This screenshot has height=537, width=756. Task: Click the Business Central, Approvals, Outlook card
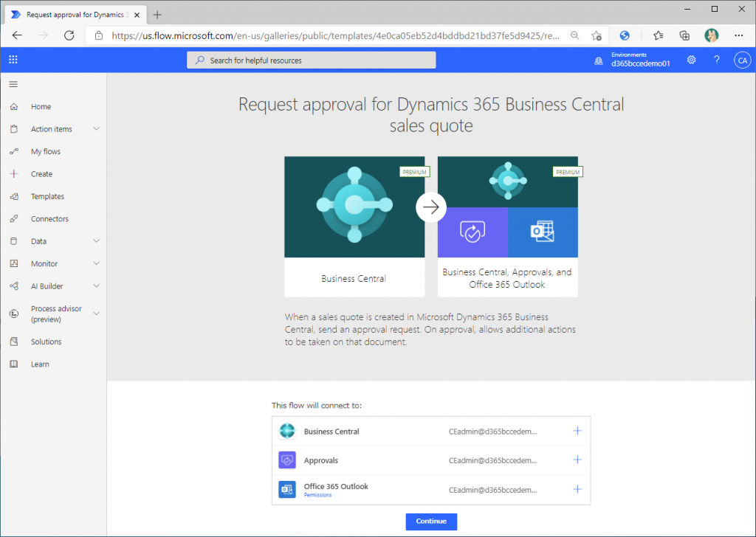508,226
